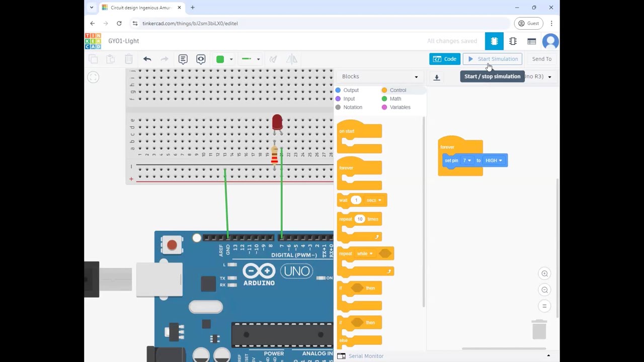Open the component list view icon
This screenshot has width=644, height=362.
point(531,41)
